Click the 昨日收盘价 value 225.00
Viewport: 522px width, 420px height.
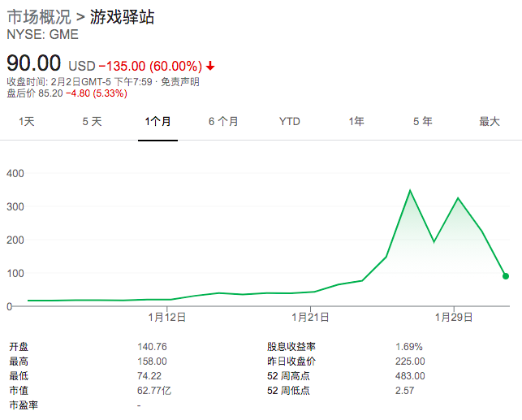point(410,362)
